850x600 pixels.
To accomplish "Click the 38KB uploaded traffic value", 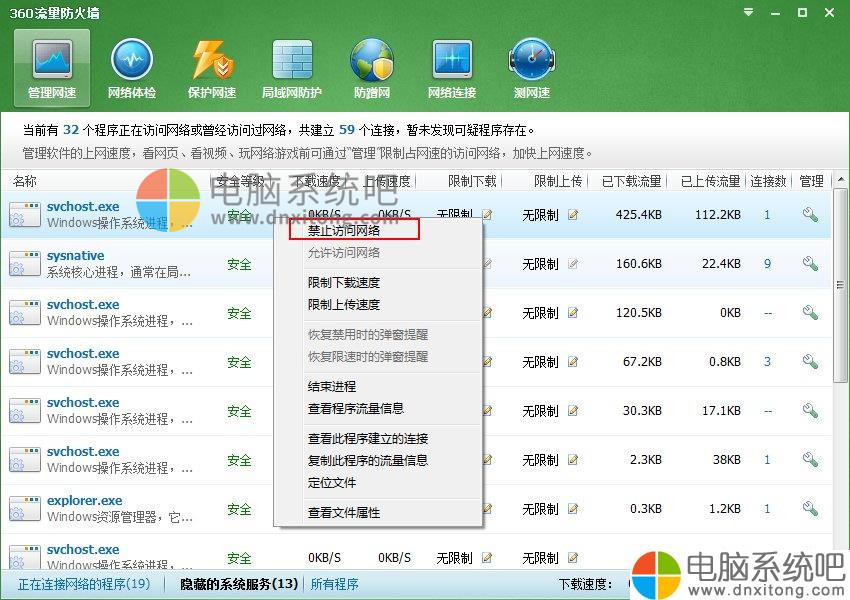I will [726, 460].
